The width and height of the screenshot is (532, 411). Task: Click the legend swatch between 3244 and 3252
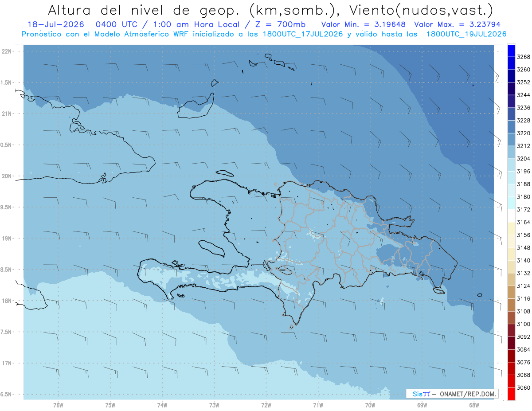point(511,89)
